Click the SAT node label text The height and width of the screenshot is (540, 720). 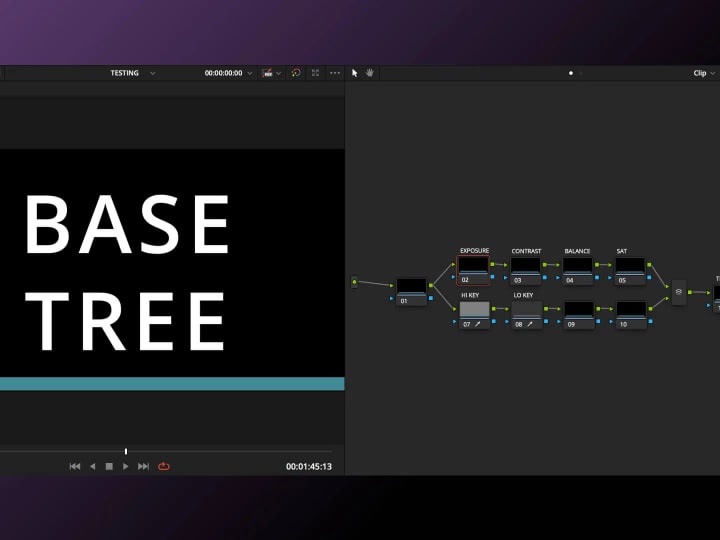tap(622, 251)
